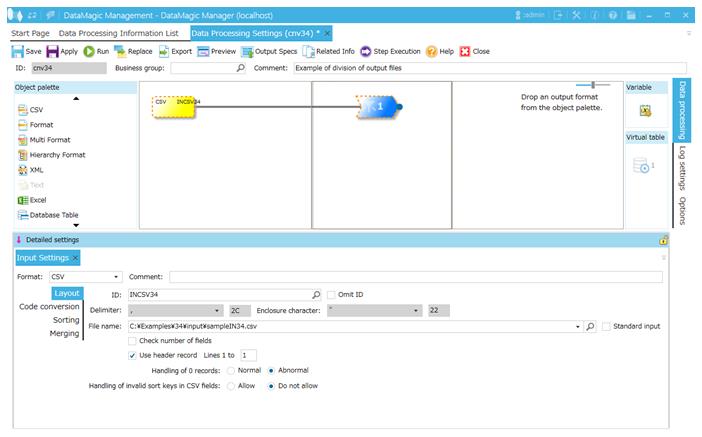This screenshot has width=702, height=437.
Task: Select Database Table from object palette
Action: click(x=24, y=215)
